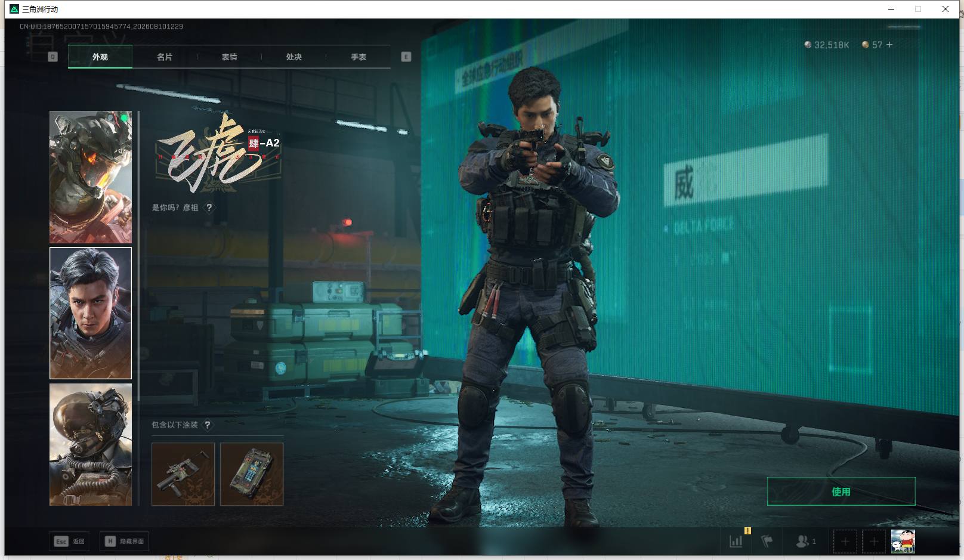
Task: Open the Shin-chan player avatar
Action: [903, 542]
